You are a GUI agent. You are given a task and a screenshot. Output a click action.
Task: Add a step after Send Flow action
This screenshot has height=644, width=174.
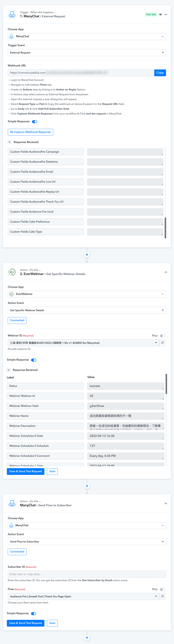click(87, 637)
